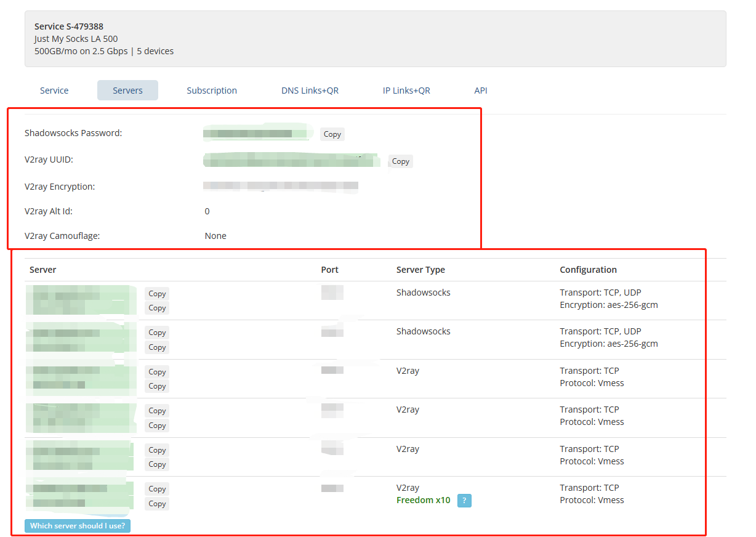
Task: Click the "Server" column header
Action: [x=43, y=270]
